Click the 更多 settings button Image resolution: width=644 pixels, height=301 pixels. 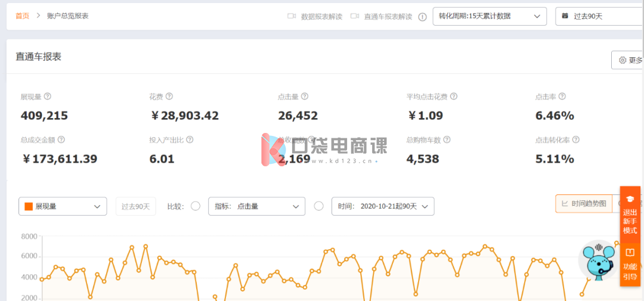coord(627,60)
